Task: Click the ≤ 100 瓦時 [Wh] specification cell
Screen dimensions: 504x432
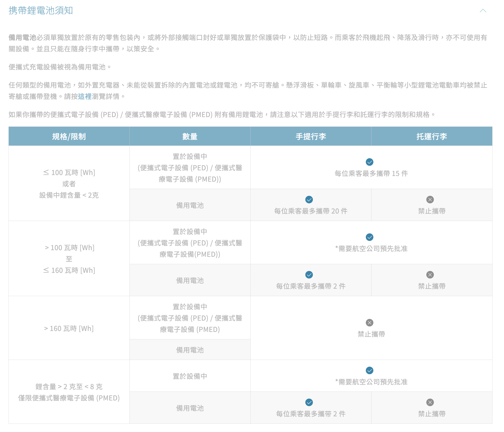Action: click(x=69, y=173)
